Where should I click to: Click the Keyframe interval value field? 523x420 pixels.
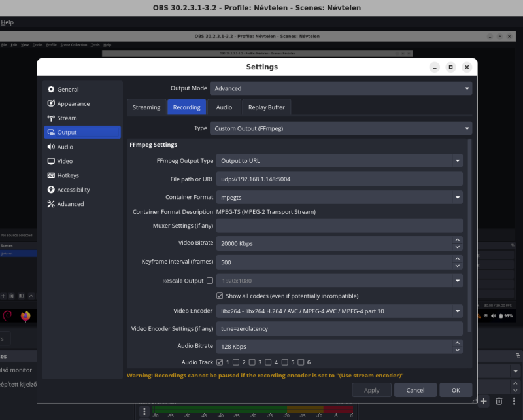334,262
